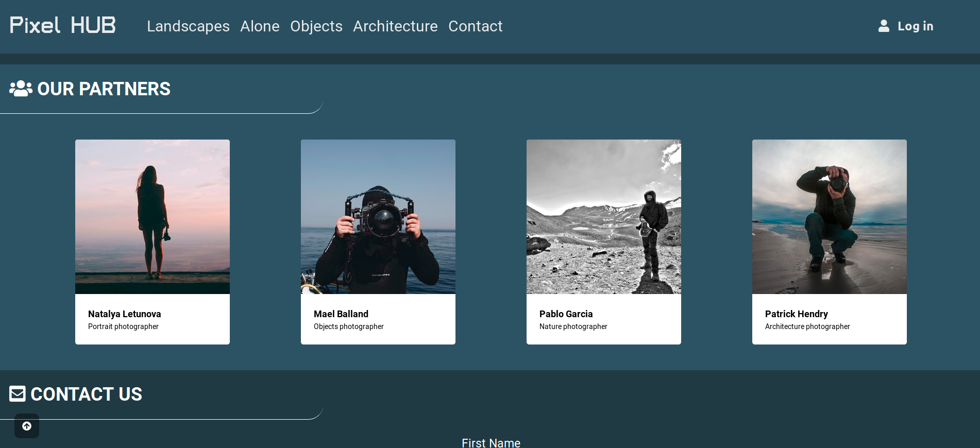
Task: Select Architecture in the navigation bar
Action: click(x=395, y=26)
